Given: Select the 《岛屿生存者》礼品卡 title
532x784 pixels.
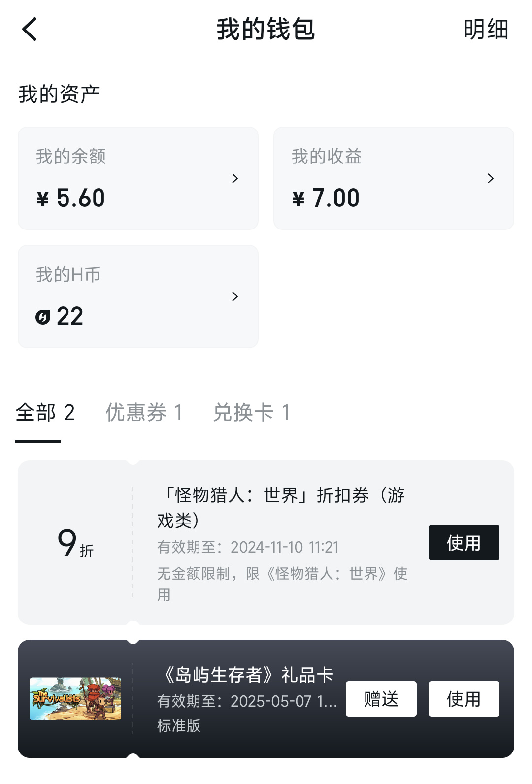Looking at the screenshot, I should pyautogui.click(x=248, y=675).
